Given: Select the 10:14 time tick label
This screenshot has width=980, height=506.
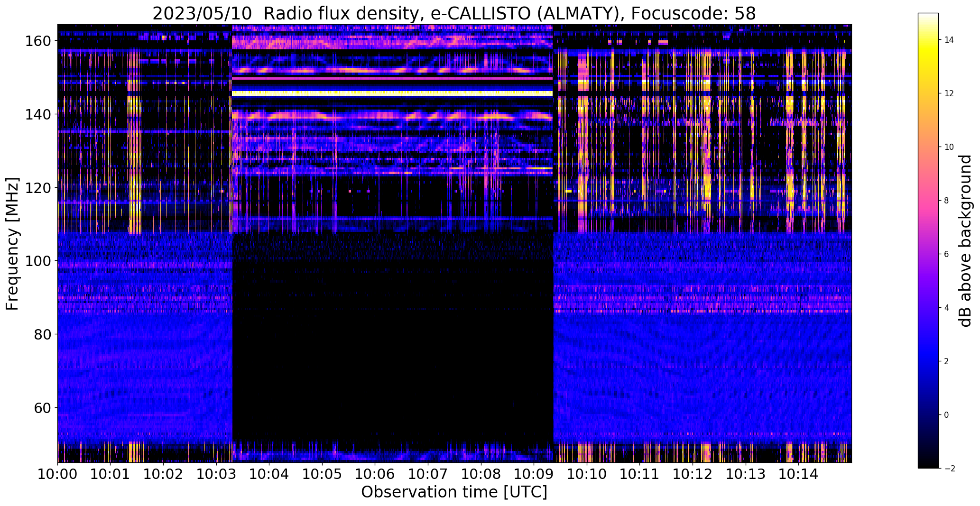Looking at the screenshot, I should click(x=798, y=474).
